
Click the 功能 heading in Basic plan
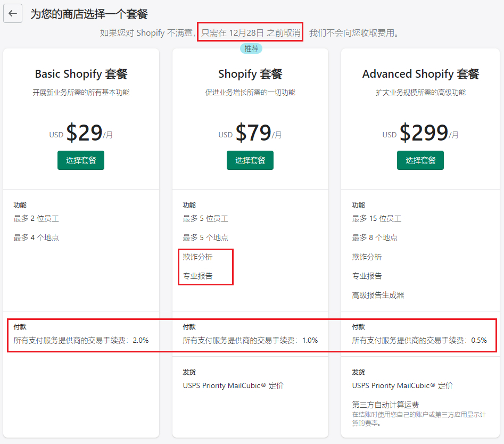[20, 205]
